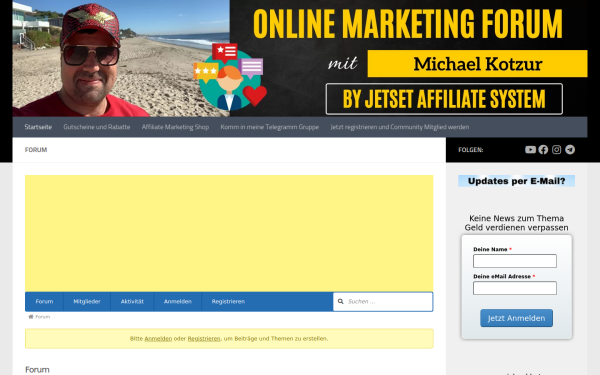Focus the Deine Name input field
The width and height of the screenshot is (600, 375).
point(515,261)
